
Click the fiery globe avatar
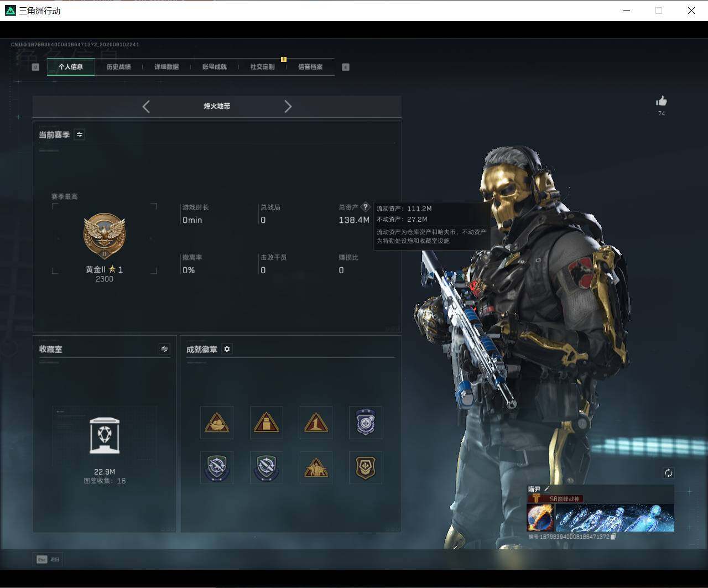(x=540, y=517)
